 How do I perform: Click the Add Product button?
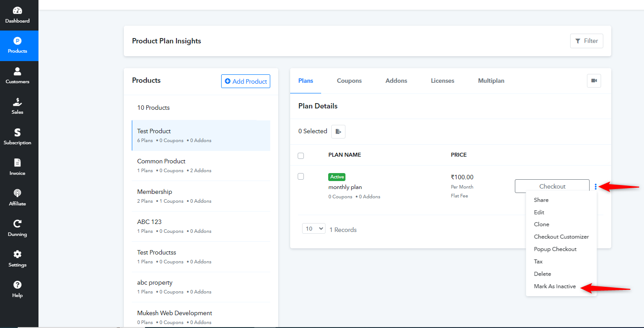pos(245,81)
